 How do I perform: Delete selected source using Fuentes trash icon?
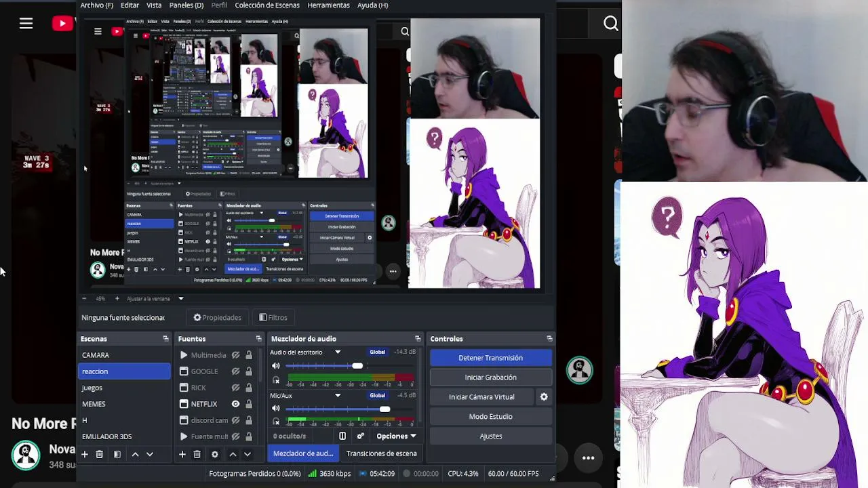(197, 454)
